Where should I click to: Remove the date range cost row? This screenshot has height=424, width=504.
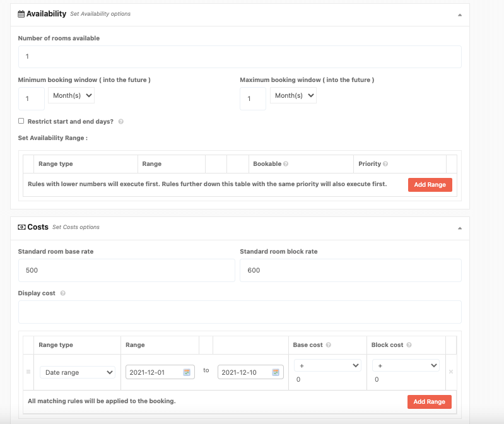[x=450, y=372]
